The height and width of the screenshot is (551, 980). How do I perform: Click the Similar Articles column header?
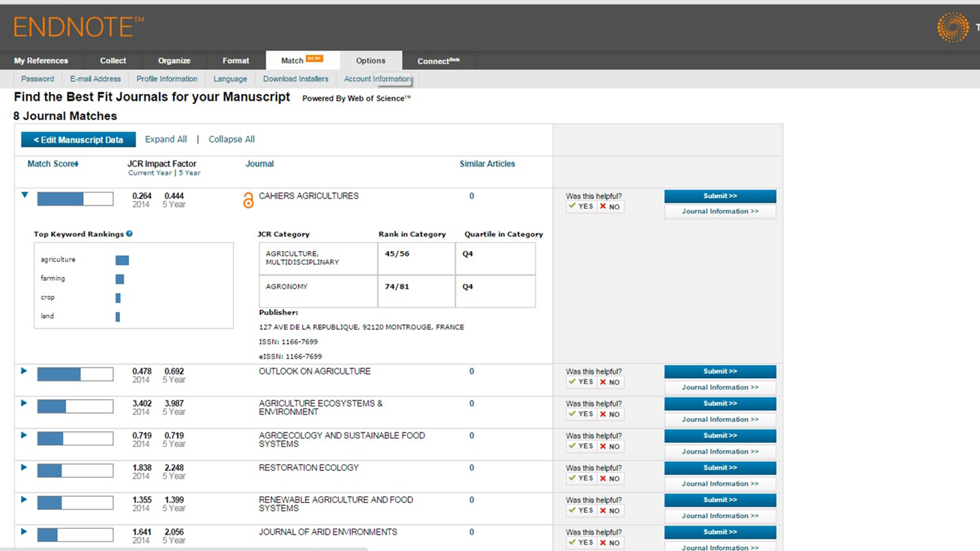click(488, 164)
